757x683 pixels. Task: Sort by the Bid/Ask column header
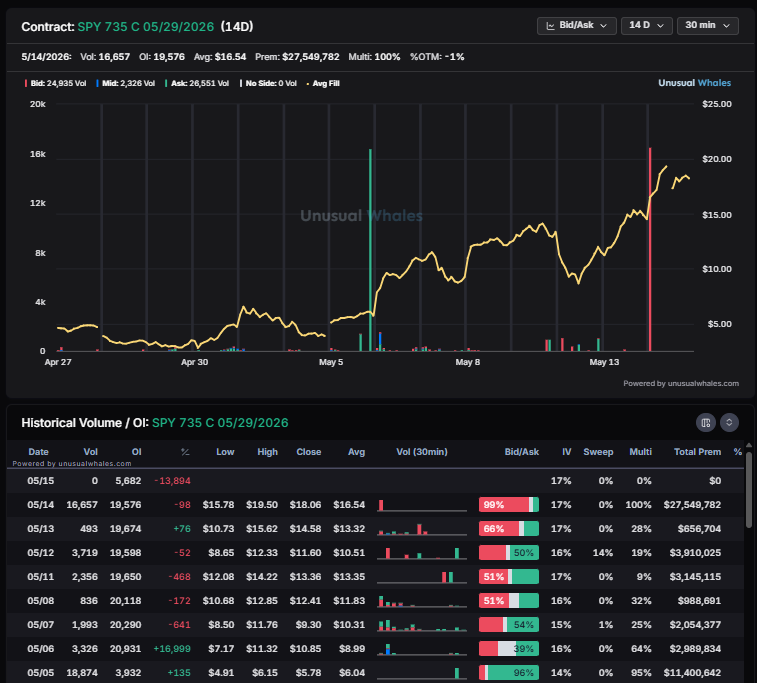point(521,452)
